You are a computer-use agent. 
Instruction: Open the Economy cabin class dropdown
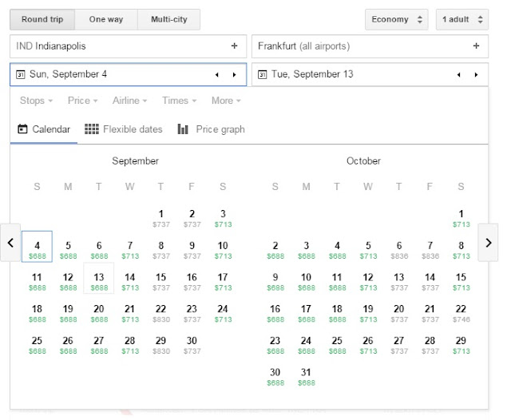click(x=396, y=19)
